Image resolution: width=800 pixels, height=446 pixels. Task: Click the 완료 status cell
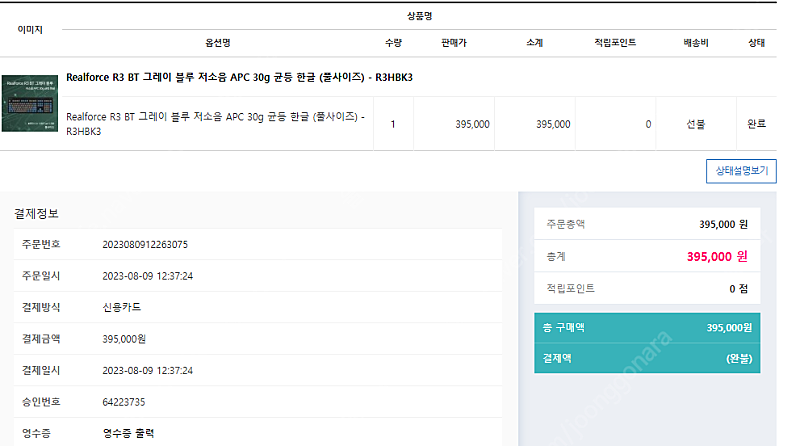[756, 124]
